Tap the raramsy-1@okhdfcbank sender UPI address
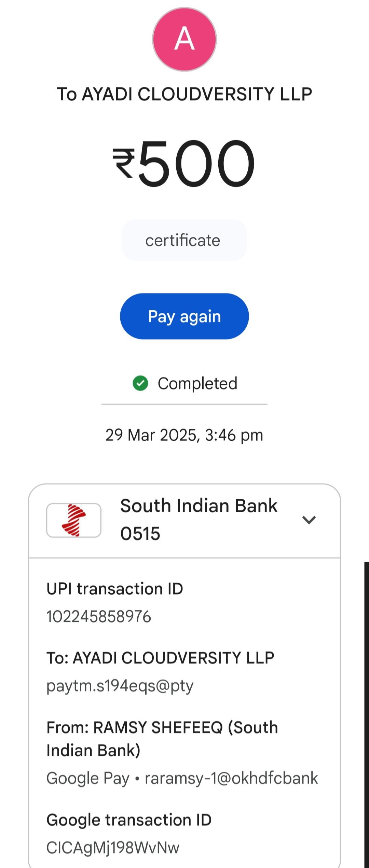The width and height of the screenshot is (369, 868). point(231,778)
